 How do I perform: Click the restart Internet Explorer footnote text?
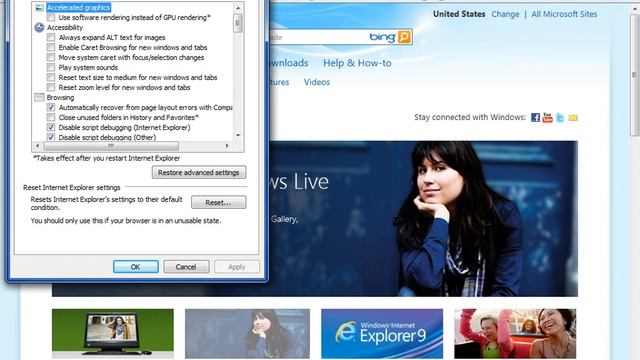tap(107, 158)
